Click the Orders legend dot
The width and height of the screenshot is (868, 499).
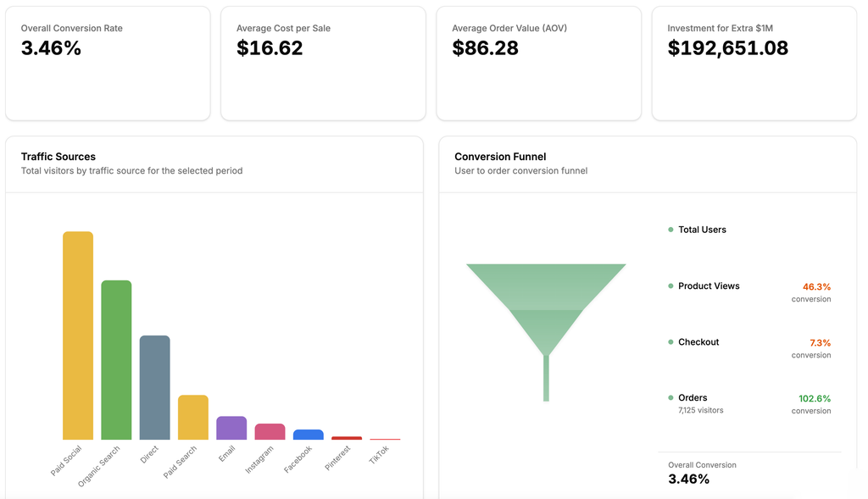click(x=670, y=398)
